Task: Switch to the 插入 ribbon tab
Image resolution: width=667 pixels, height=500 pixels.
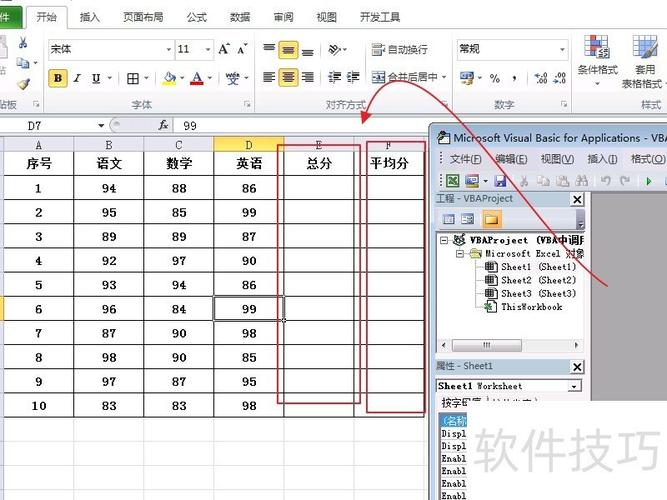Action: [x=89, y=17]
